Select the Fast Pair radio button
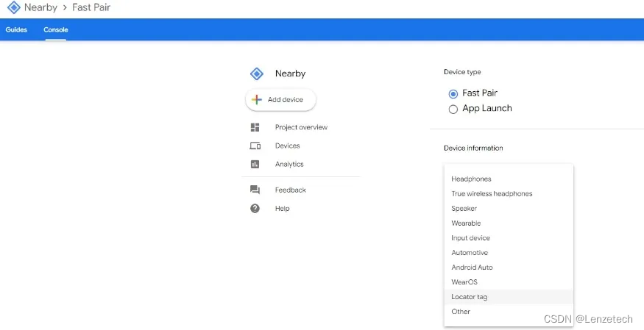The image size is (644, 330). click(453, 94)
